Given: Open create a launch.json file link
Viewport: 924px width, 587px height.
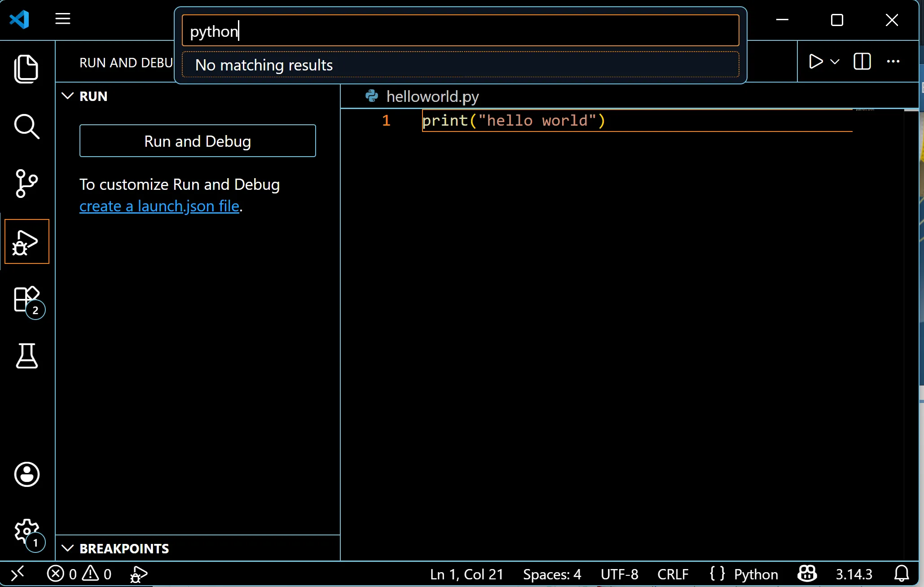Looking at the screenshot, I should click(x=159, y=206).
